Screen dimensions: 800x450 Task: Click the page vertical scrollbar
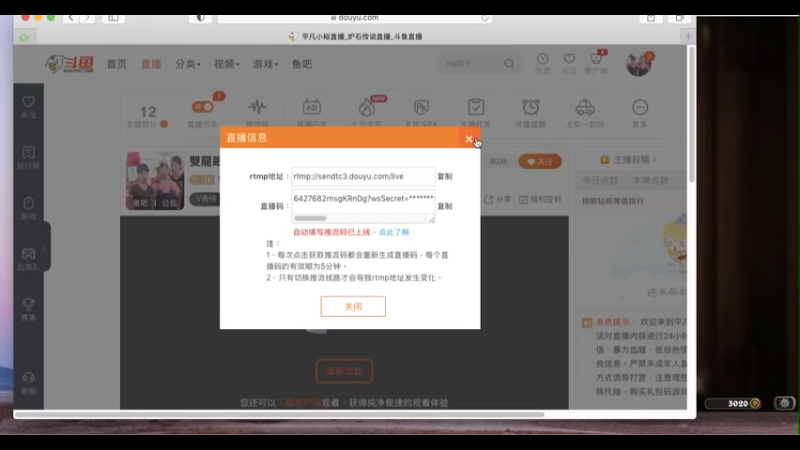tap(691, 115)
